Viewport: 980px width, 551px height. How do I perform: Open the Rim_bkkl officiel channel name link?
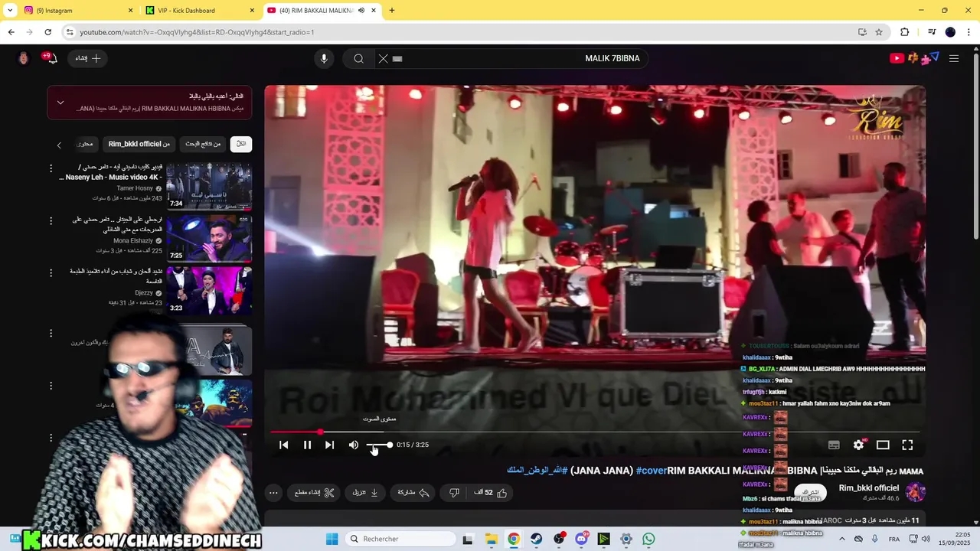[x=869, y=488]
